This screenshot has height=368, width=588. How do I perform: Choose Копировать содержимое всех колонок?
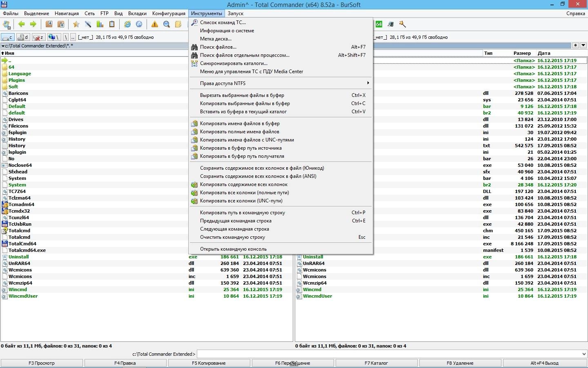[x=281, y=184]
